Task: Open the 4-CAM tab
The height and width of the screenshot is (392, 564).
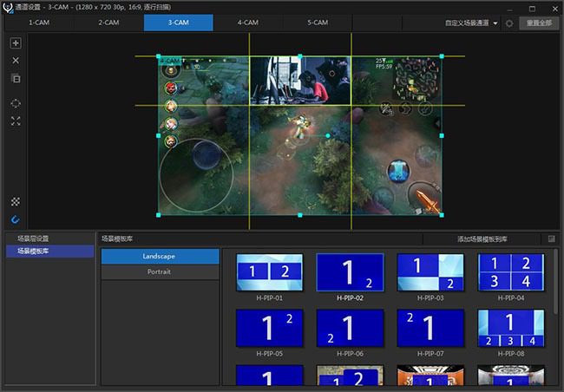Action: pos(248,23)
